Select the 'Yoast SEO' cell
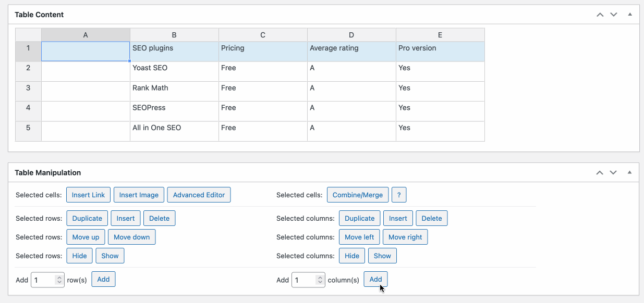The height and width of the screenshot is (303, 644). tap(174, 71)
